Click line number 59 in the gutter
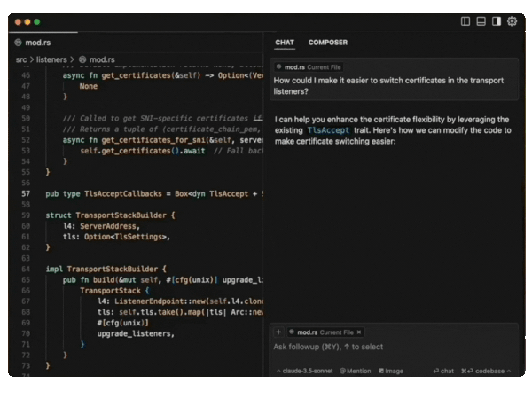Screen dimensions: 532x399 click(x=26, y=215)
